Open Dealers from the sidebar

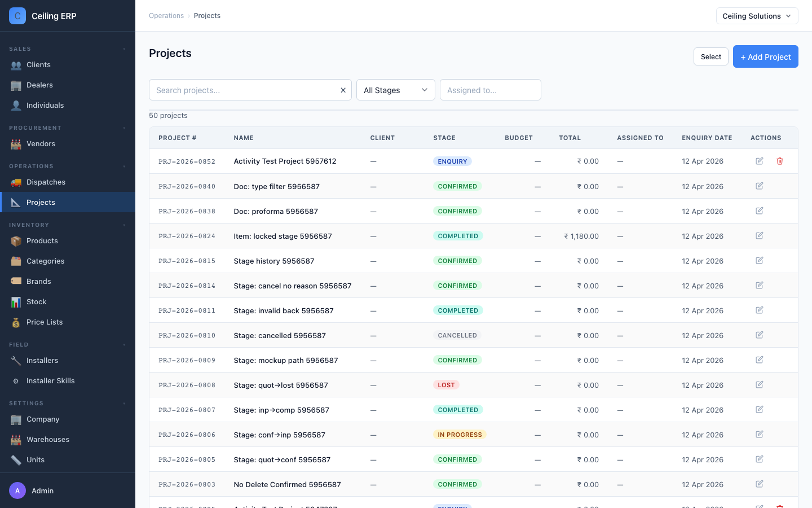(x=68, y=85)
